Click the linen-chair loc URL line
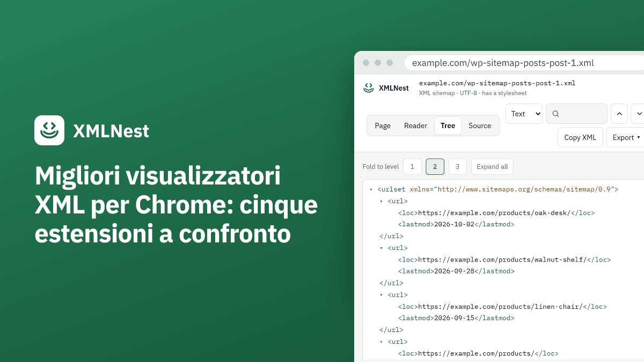The image size is (644, 362). point(502,307)
